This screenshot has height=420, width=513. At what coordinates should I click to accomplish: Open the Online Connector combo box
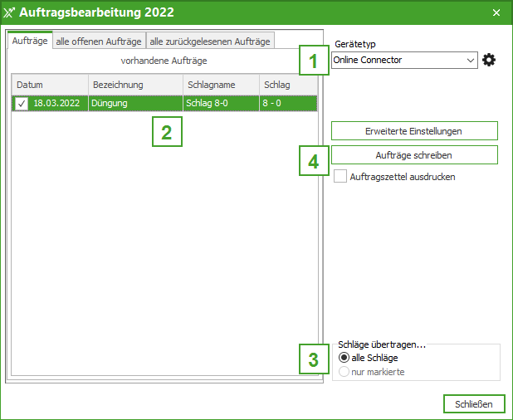(x=398, y=60)
